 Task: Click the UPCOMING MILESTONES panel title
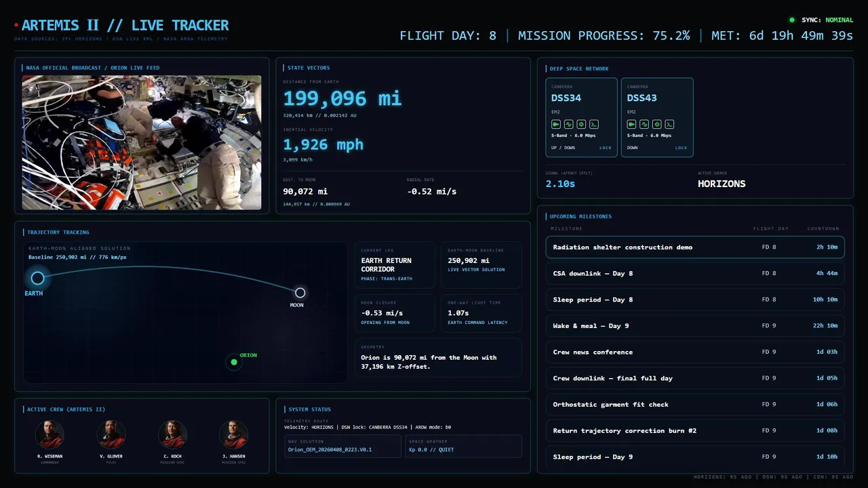580,217
